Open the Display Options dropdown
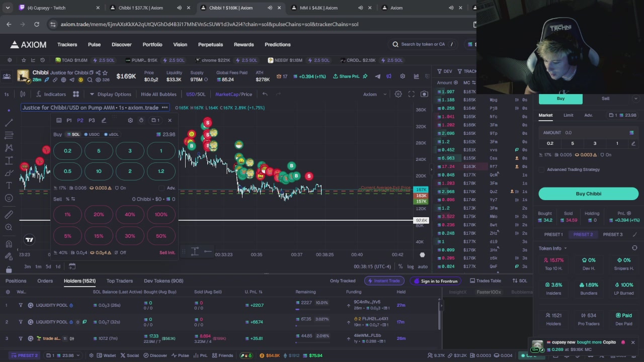This screenshot has height=362, width=644. click(110, 94)
